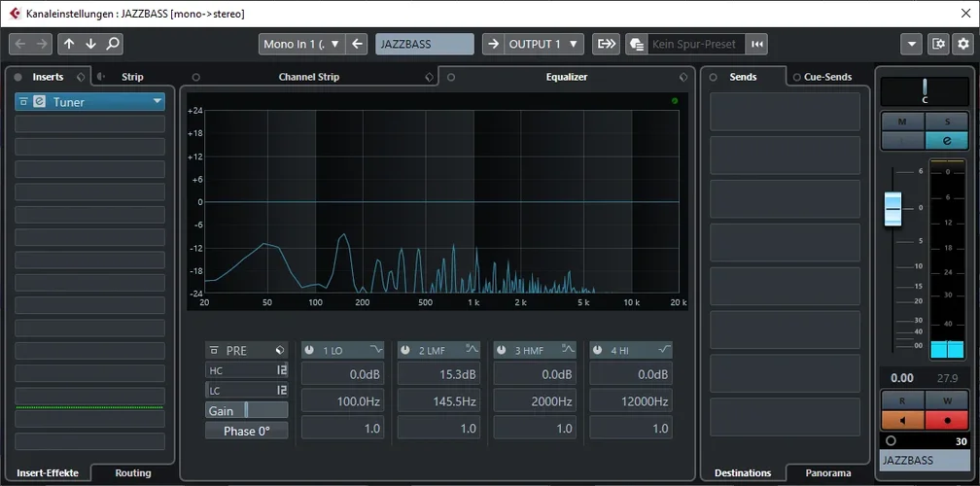Solo the channel with the S button
This screenshot has width=980, height=486.
pyautogui.click(x=947, y=121)
